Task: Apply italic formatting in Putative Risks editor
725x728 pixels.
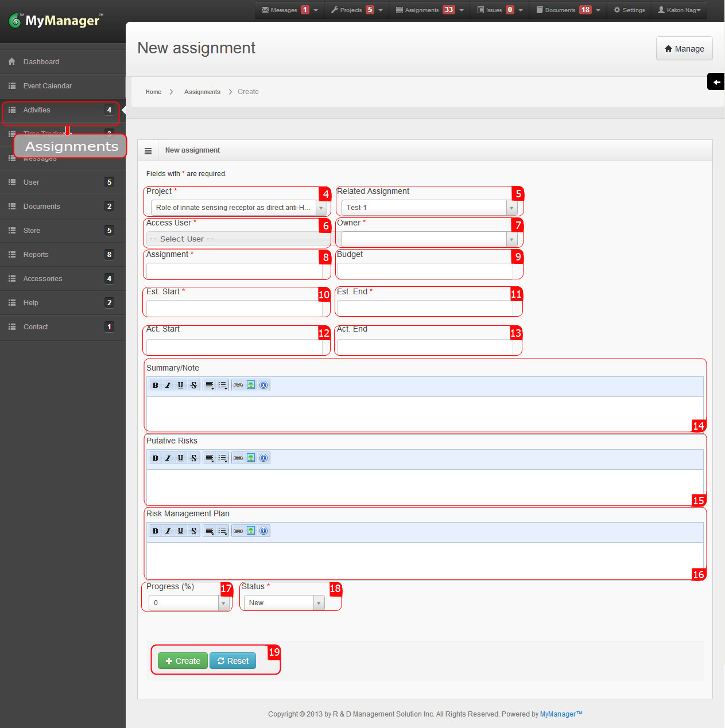Action: (x=168, y=458)
